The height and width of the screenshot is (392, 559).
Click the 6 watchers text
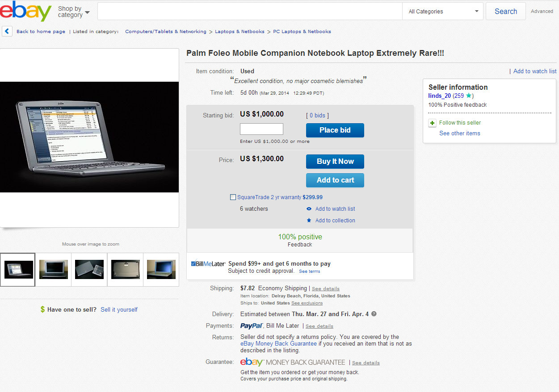[254, 209]
